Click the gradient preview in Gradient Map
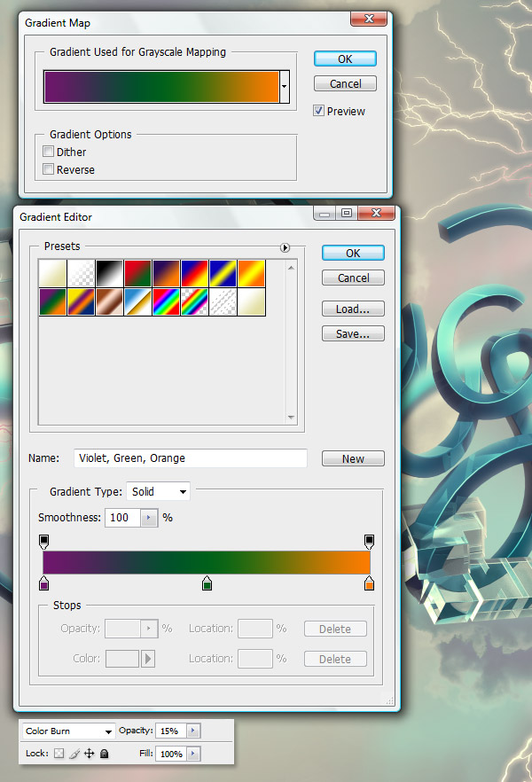This screenshot has width=532, height=782. (x=161, y=87)
